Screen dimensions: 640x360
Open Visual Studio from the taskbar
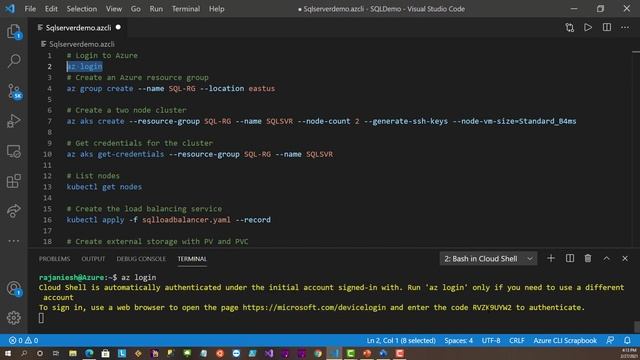(x=269, y=353)
